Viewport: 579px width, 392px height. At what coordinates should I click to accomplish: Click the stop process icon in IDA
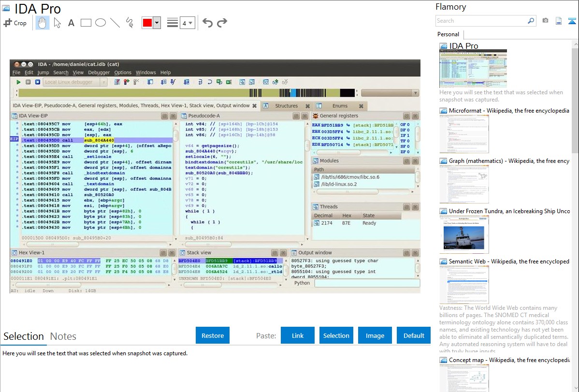38,82
